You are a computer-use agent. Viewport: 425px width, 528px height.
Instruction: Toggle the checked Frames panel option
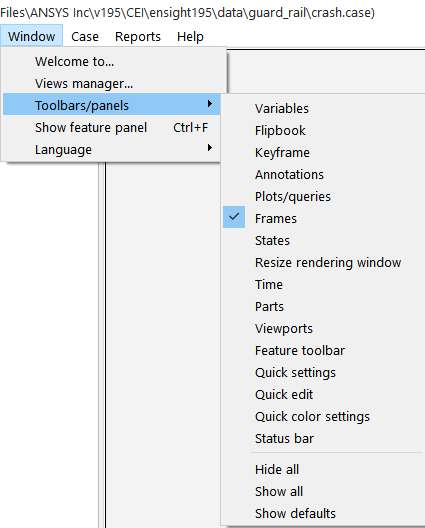tap(323, 219)
